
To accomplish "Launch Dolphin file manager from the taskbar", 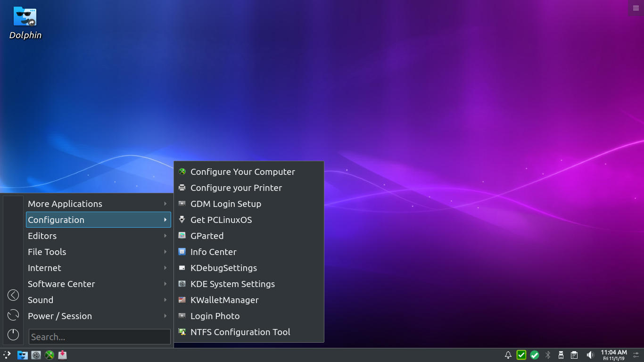I will coord(22,355).
